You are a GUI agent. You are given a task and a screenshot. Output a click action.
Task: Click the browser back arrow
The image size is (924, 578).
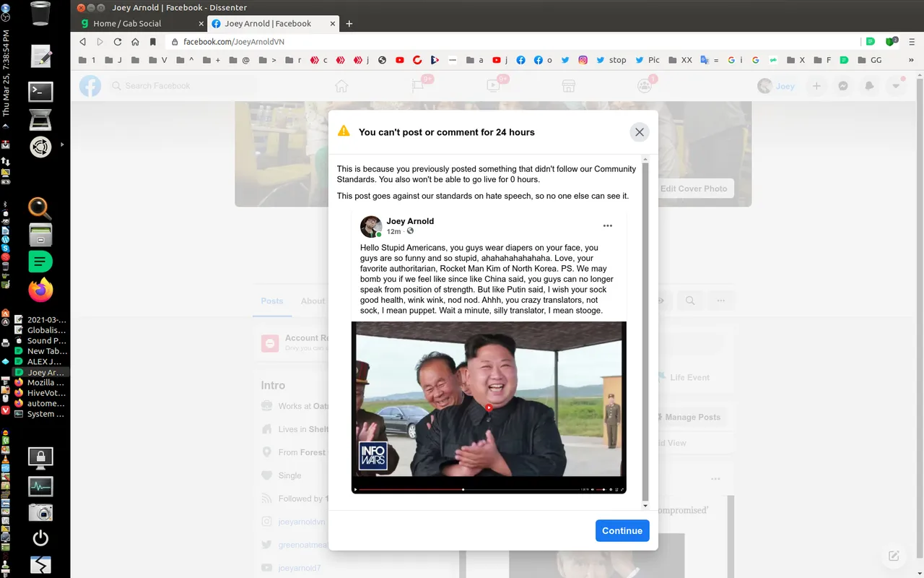point(83,42)
